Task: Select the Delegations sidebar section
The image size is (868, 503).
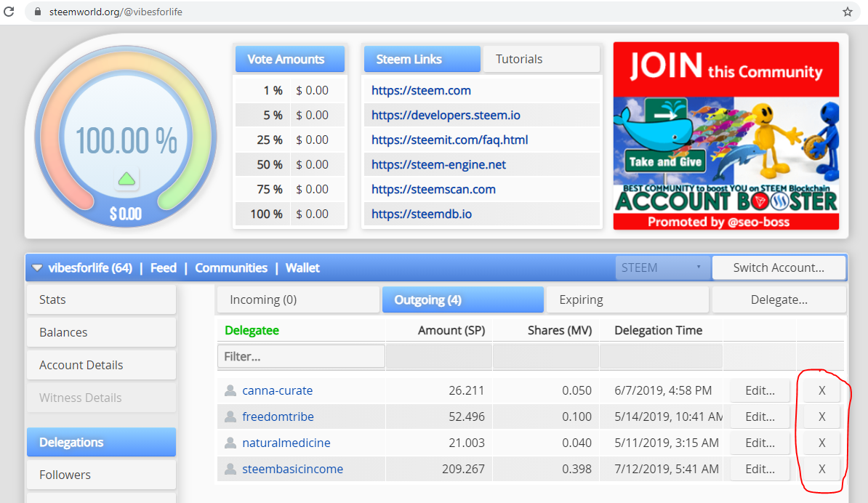Action: [x=101, y=442]
